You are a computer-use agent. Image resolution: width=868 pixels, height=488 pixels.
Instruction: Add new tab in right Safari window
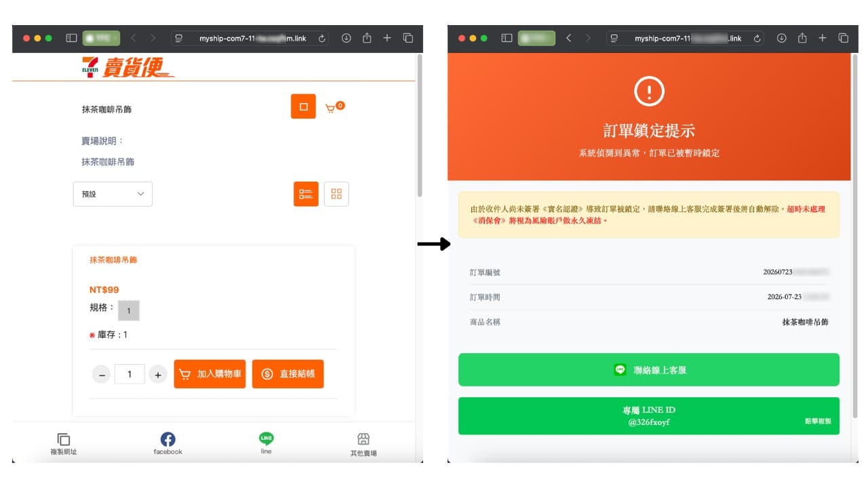[x=823, y=39]
